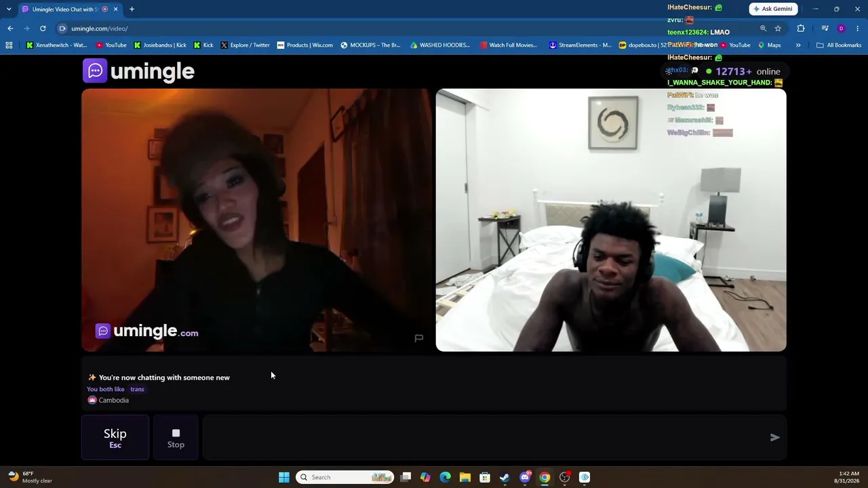Click the 12713+ online counter
868x488 pixels.
pyautogui.click(x=743, y=71)
